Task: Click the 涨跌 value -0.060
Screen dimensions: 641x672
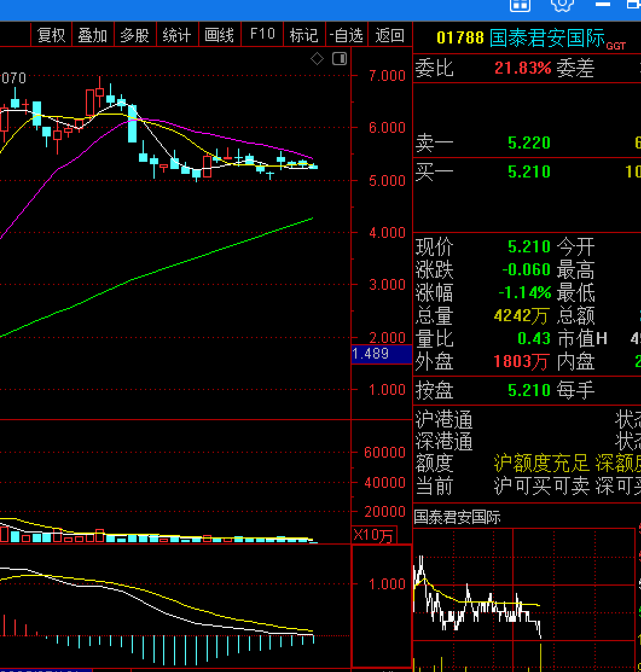Action: [x=527, y=269]
